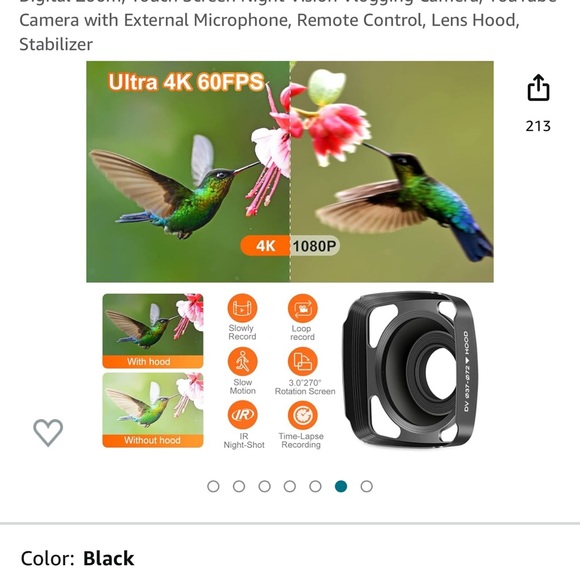Click the Rotation Screen feature icon

coord(303,361)
